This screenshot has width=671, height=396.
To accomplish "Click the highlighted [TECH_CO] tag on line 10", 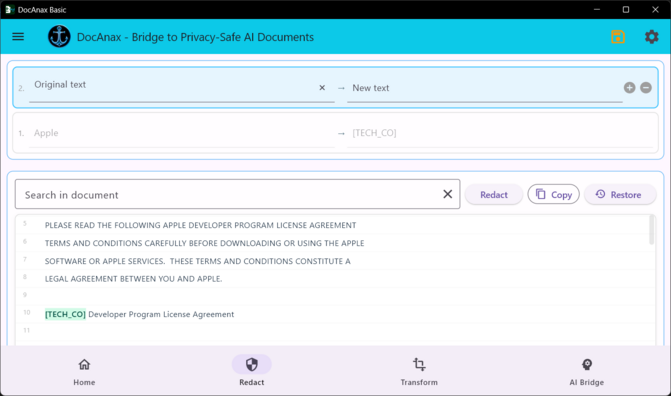I will coord(65,314).
